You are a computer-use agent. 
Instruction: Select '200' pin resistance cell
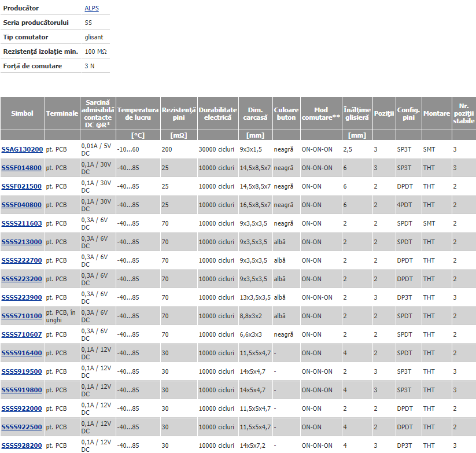click(x=167, y=149)
